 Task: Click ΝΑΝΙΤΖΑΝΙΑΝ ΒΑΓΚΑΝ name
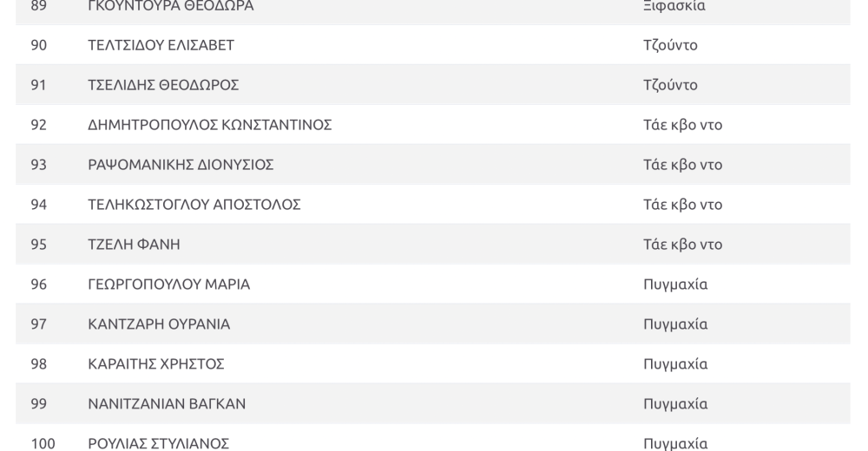[x=167, y=403]
